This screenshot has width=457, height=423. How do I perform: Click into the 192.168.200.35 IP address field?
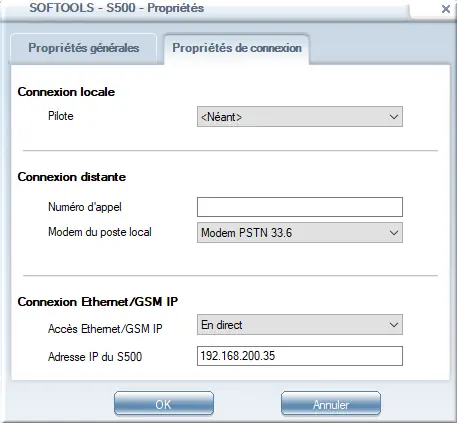point(300,356)
